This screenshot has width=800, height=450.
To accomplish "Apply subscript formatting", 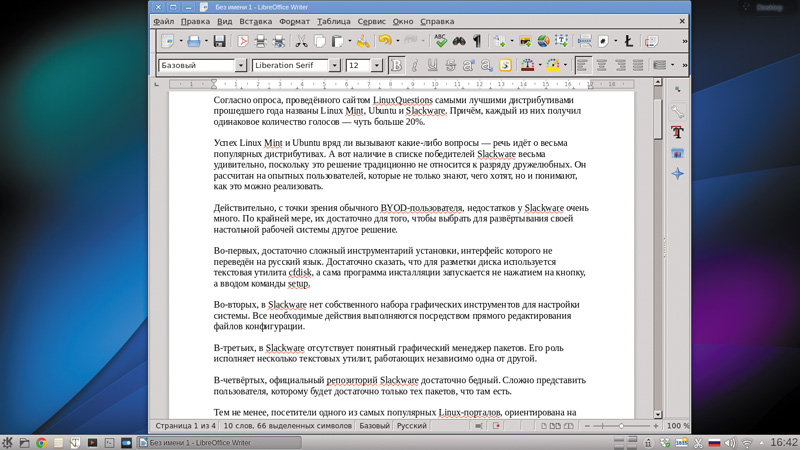I will tap(487, 65).
